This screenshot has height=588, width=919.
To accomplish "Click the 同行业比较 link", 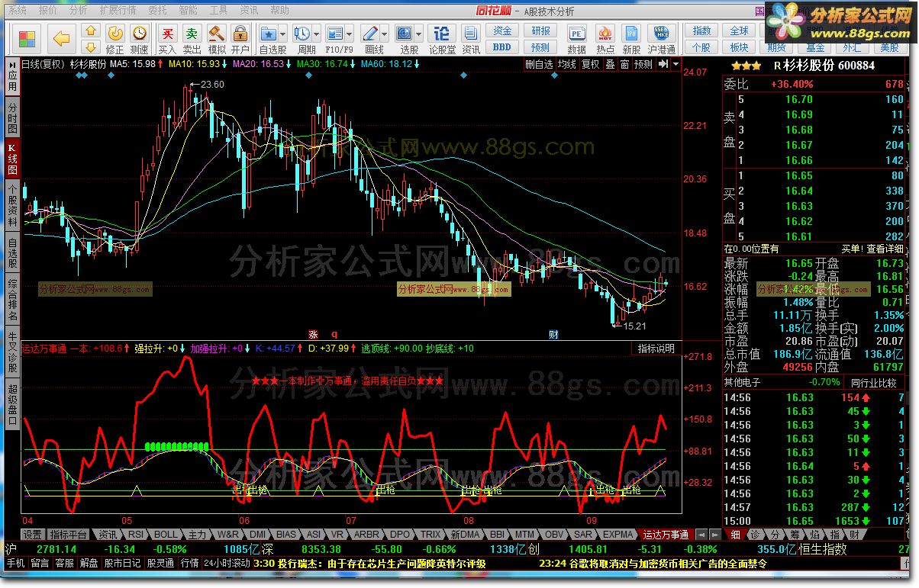I will [x=873, y=382].
